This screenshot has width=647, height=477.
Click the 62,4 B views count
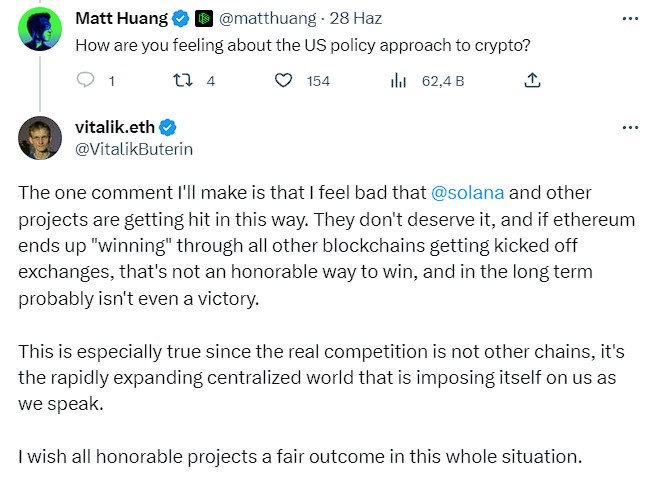(x=443, y=81)
